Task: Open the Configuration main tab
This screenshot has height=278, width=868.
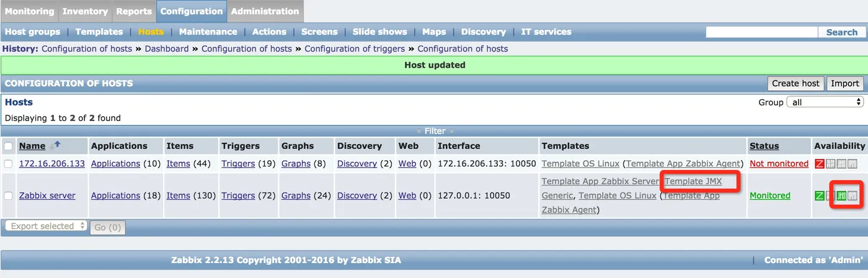Action: click(x=192, y=11)
